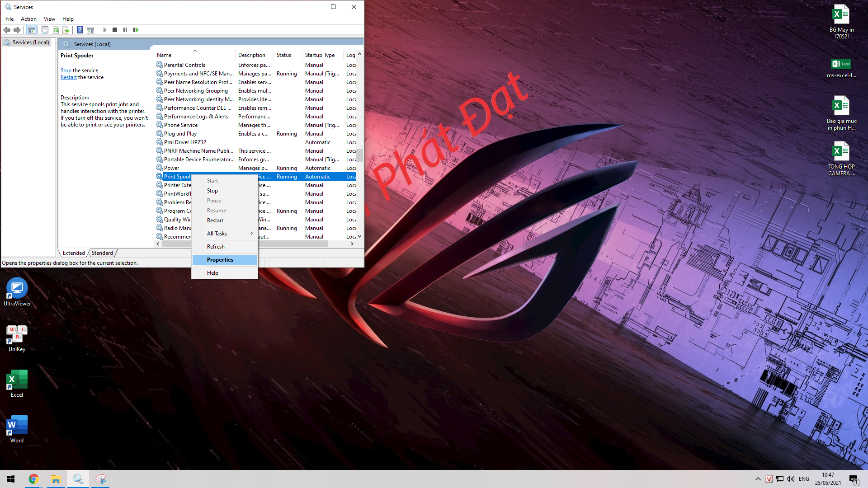Click the Stop Service square icon
Viewport: 868px width, 488px height.
coord(115,30)
